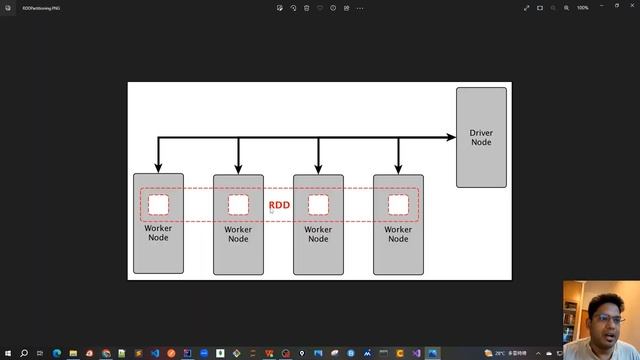Click the active Photos taskbar icon
The height and width of the screenshot is (360, 640).
433,353
